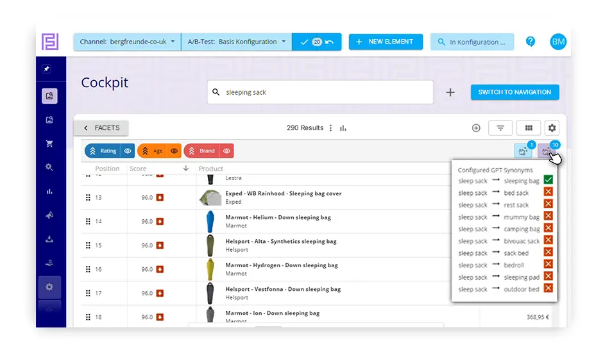Toggle the red X for sleeping pad synonym
The height and width of the screenshot is (364, 603).
548,276
